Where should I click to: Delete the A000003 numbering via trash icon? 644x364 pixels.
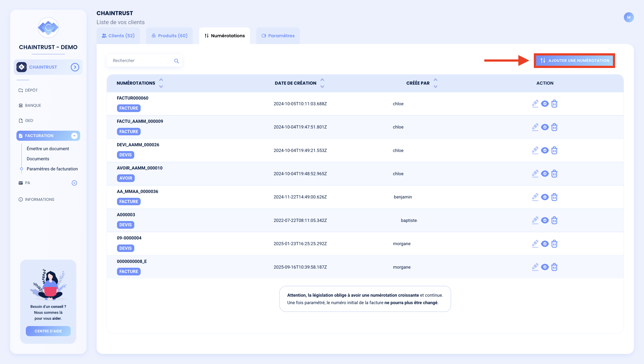tap(554, 220)
